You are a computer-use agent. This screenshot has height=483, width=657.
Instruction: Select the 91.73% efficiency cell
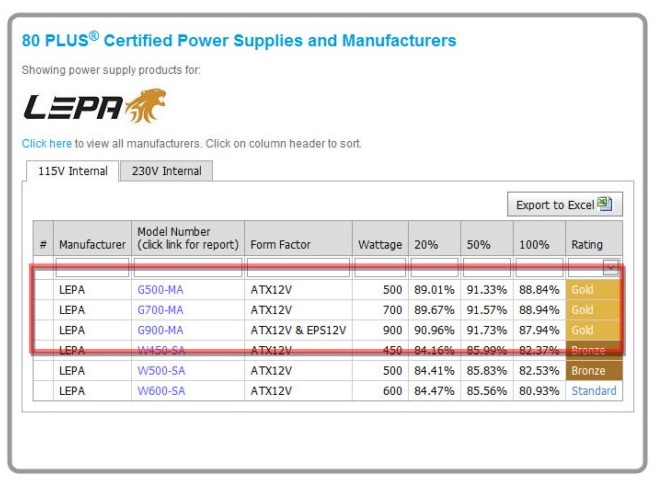(487, 330)
